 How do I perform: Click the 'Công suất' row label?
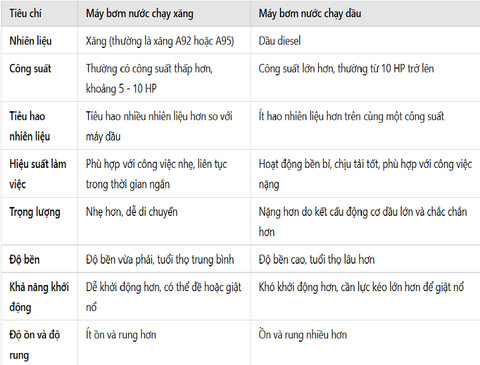[x=30, y=69]
